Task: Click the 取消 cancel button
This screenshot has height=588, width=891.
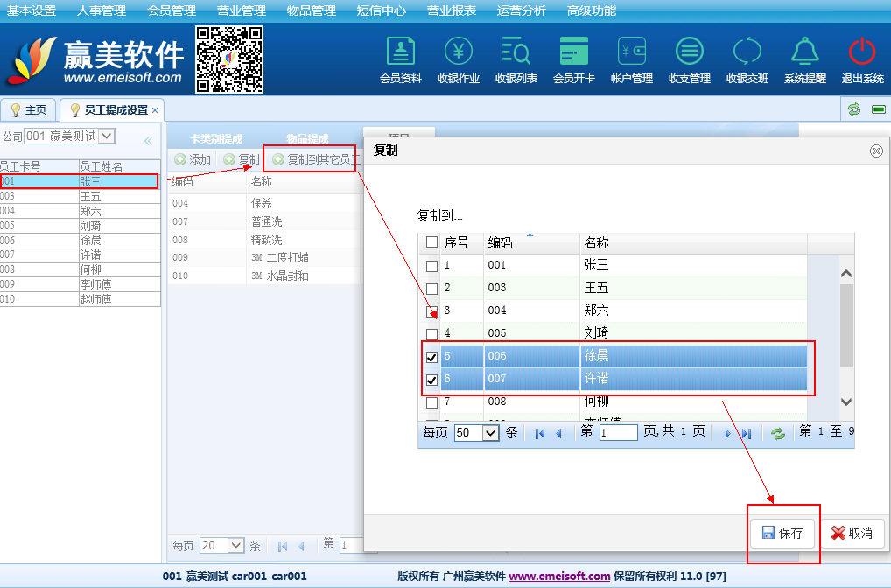Action: (x=852, y=533)
